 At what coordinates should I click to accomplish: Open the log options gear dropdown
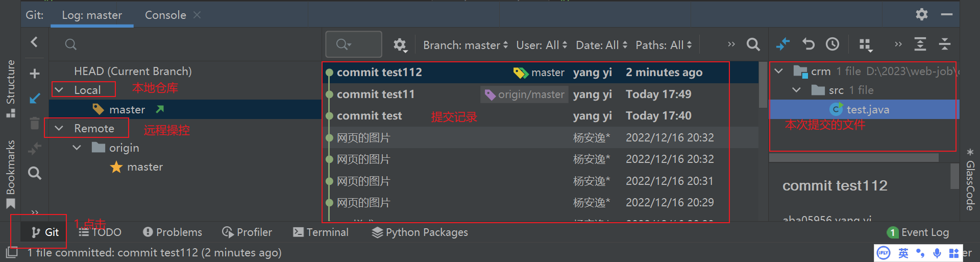click(400, 45)
